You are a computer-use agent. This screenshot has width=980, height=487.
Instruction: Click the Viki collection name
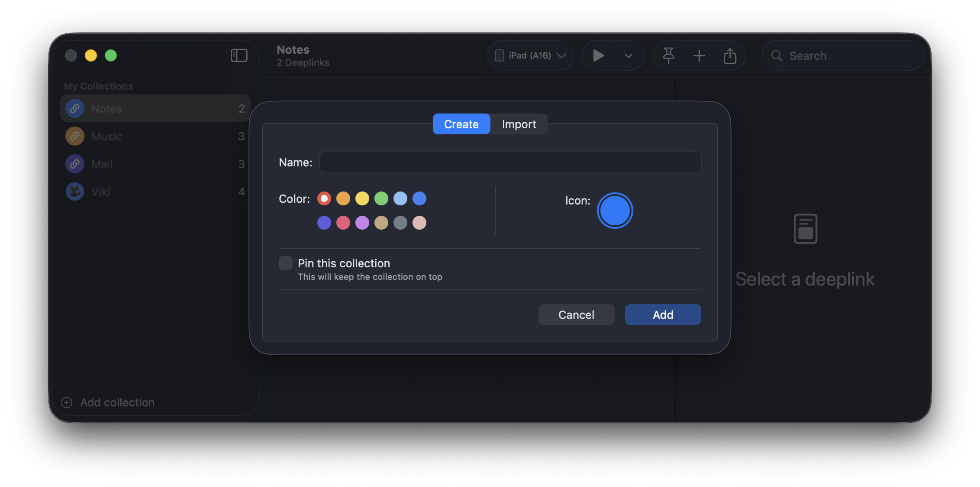point(101,192)
